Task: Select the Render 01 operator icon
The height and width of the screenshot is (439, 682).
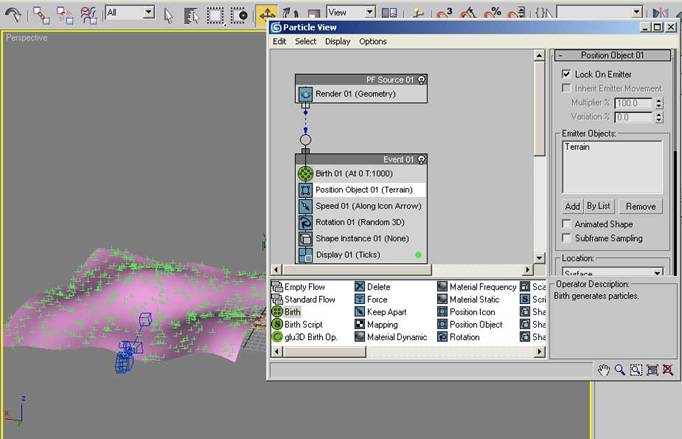Action: (307, 94)
